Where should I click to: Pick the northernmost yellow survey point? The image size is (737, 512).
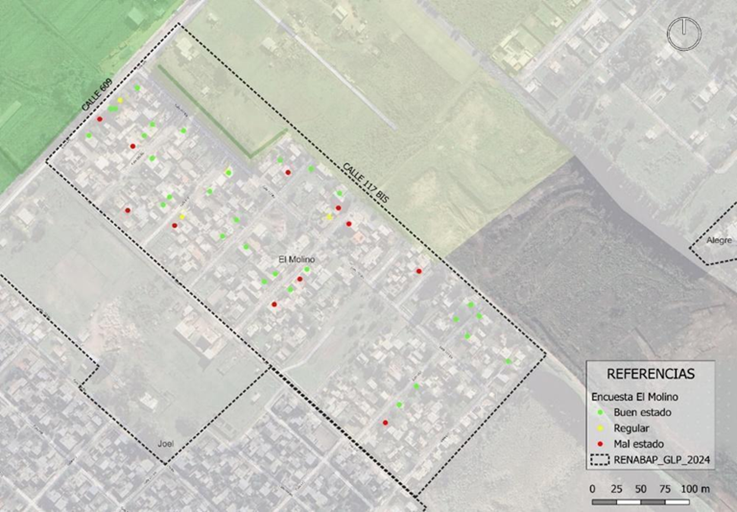tap(120, 100)
